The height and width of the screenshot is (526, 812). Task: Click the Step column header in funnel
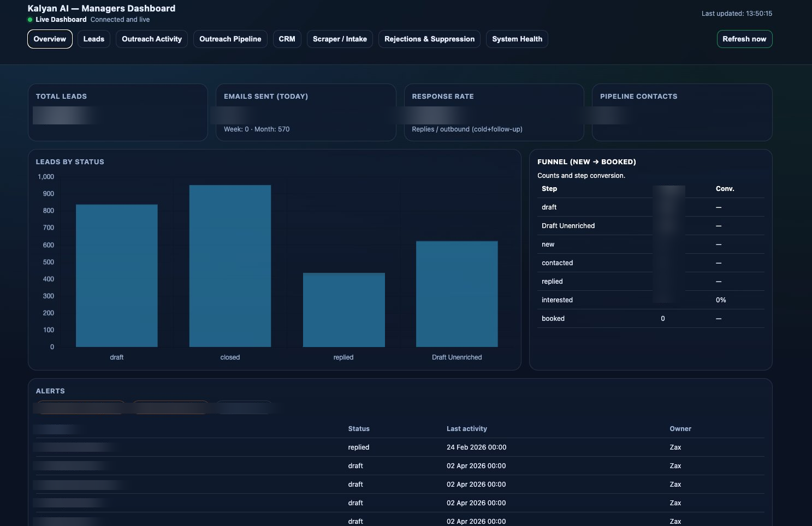[x=549, y=189]
